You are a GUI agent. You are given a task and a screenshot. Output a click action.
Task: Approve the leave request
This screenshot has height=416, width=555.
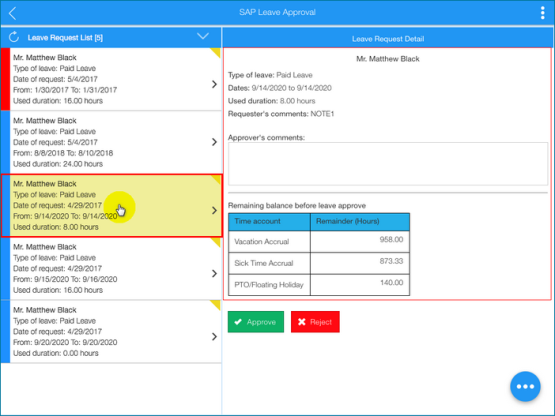[256, 322]
